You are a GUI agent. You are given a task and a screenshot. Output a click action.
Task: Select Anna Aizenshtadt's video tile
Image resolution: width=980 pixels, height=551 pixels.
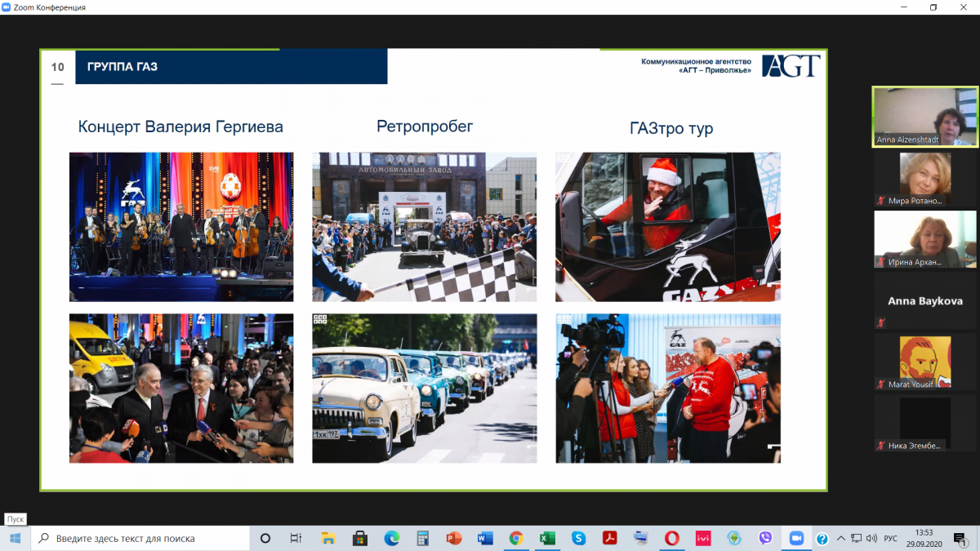coord(926,117)
